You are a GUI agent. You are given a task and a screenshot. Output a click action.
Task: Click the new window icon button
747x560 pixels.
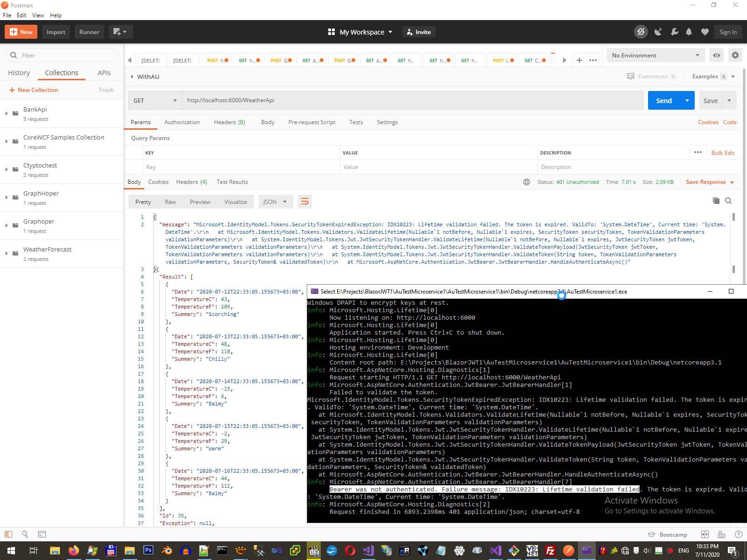click(x=121, y=32)
